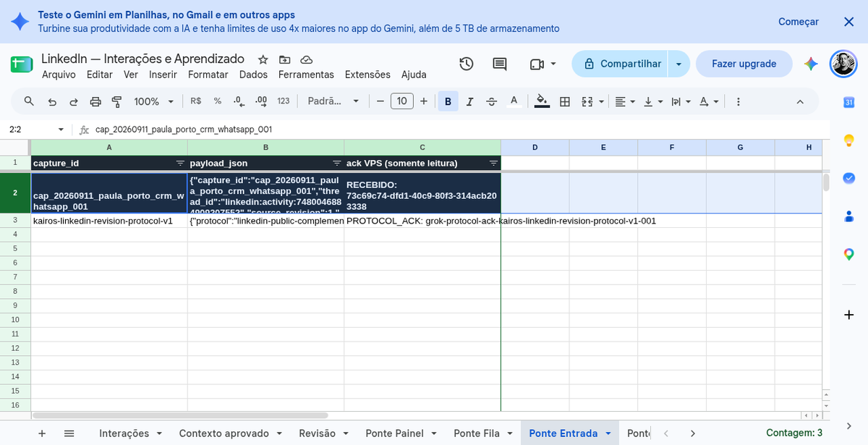The image size is (868, 445).
Task: Click the merge cells icon
Action: (587, 101)
